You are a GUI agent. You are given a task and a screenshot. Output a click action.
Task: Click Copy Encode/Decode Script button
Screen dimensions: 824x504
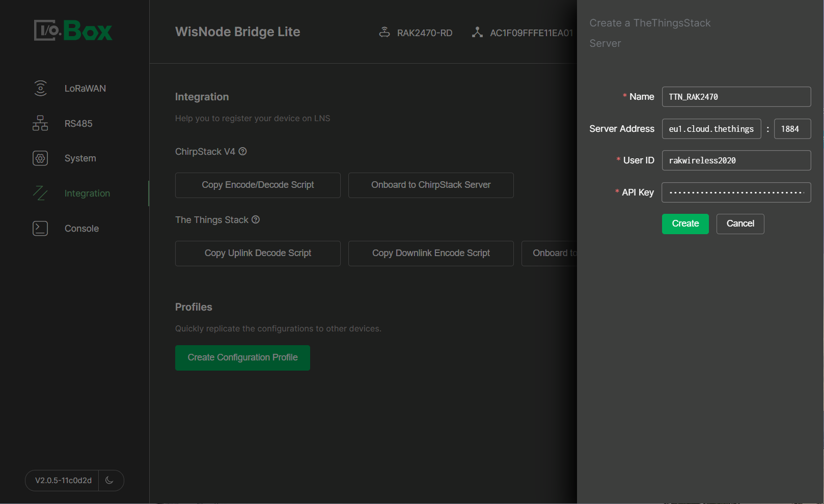[258, 185]
